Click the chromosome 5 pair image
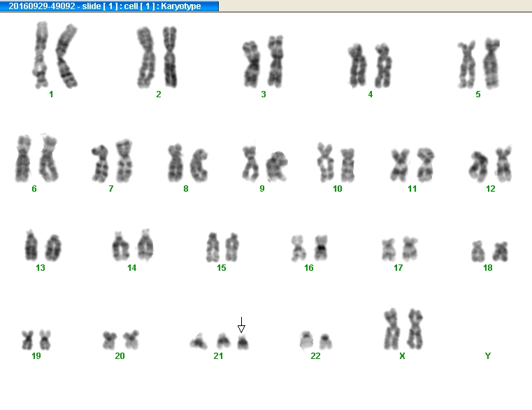 pyautogui.click(x=478, y=64)
